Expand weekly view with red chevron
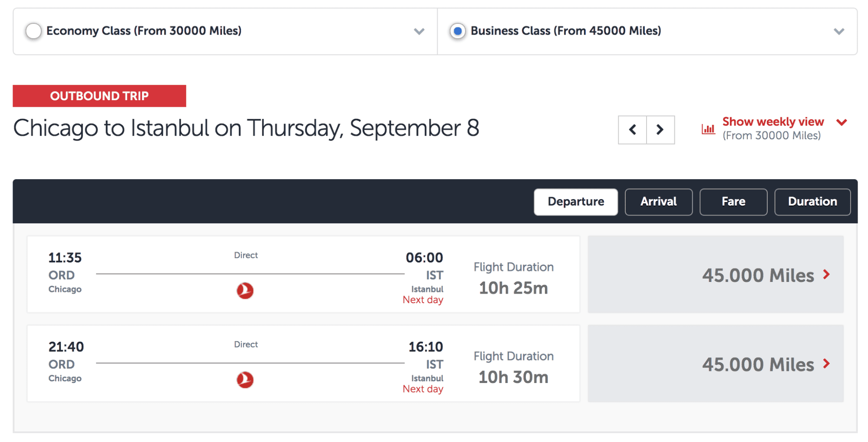Screen dimensions: 868x442 coord(842,122)
